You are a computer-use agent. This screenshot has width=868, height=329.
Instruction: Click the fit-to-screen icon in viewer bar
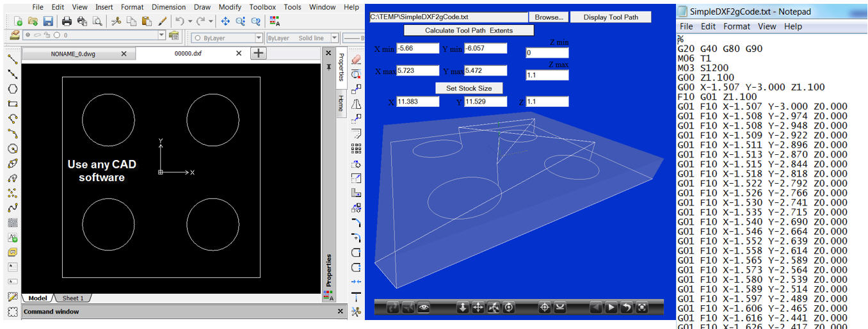tap(642, 308)
